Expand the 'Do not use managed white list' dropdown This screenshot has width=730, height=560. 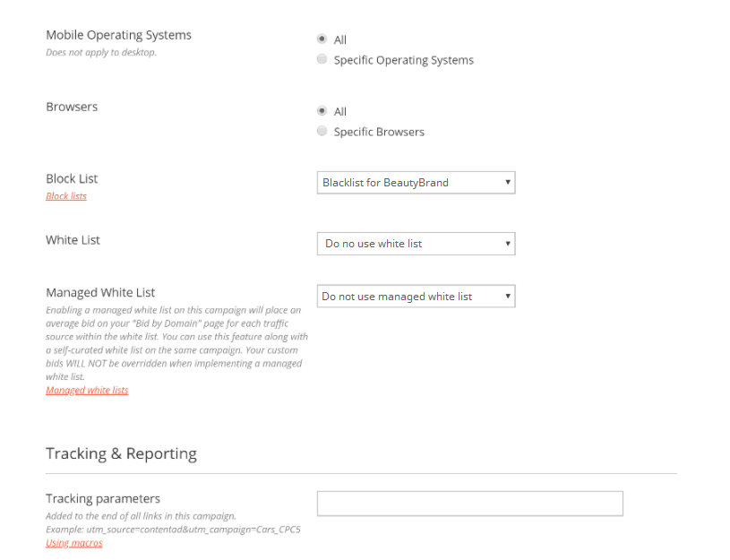tap(416, 297)
